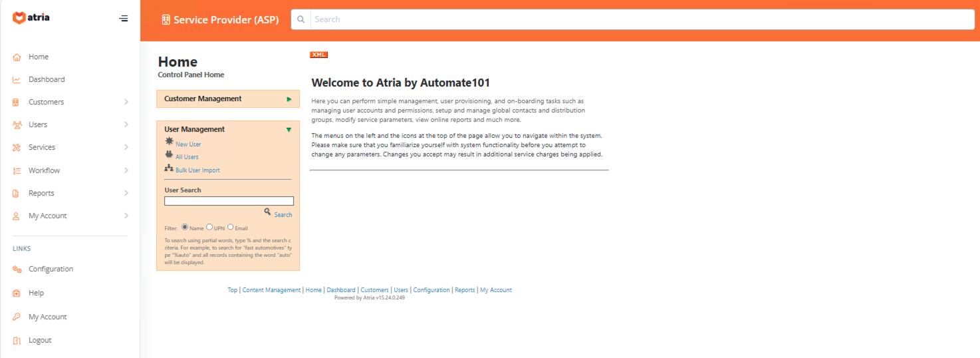This screenshot has height=358, width=980.
Task: Click the Customer Management panel header
Action: coord(228,99)
